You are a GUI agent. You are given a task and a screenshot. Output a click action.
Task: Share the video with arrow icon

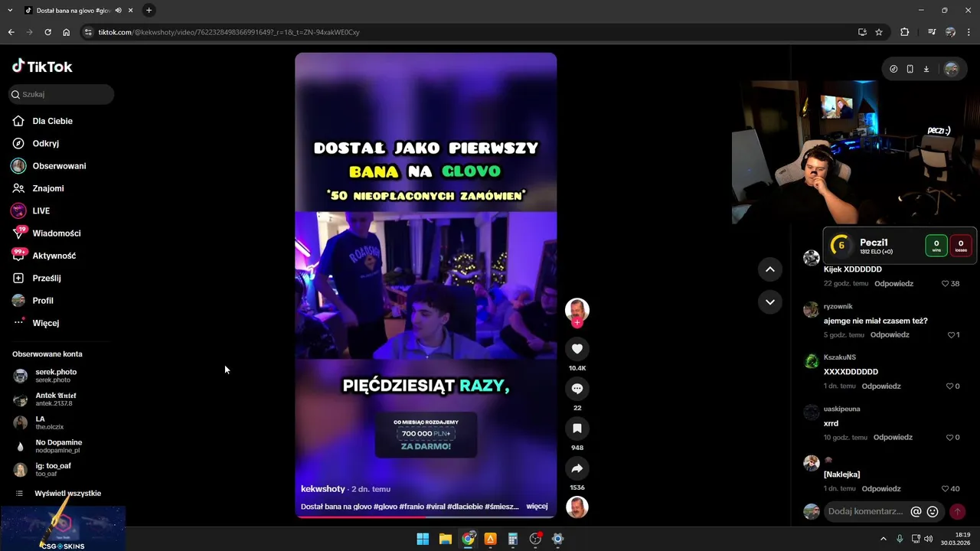[577, 468]
